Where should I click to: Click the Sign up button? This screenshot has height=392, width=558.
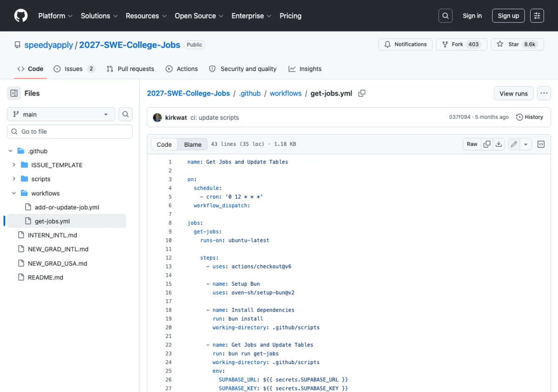coord(508,16)
